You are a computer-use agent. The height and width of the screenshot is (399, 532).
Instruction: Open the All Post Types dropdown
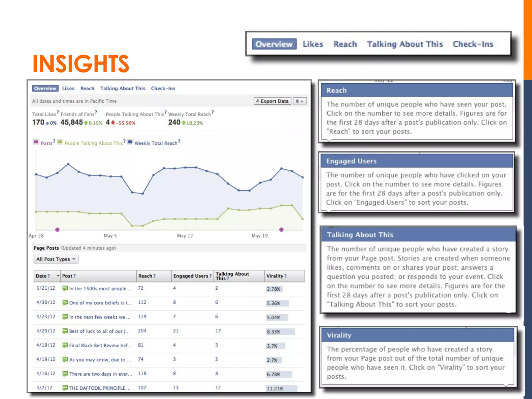click(56, 259)
